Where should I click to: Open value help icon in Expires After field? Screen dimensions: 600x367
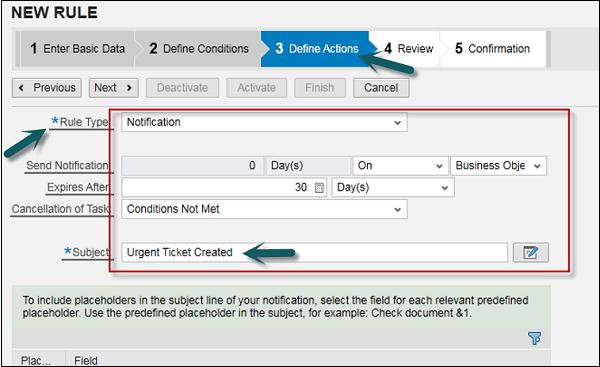click(319, 188)
